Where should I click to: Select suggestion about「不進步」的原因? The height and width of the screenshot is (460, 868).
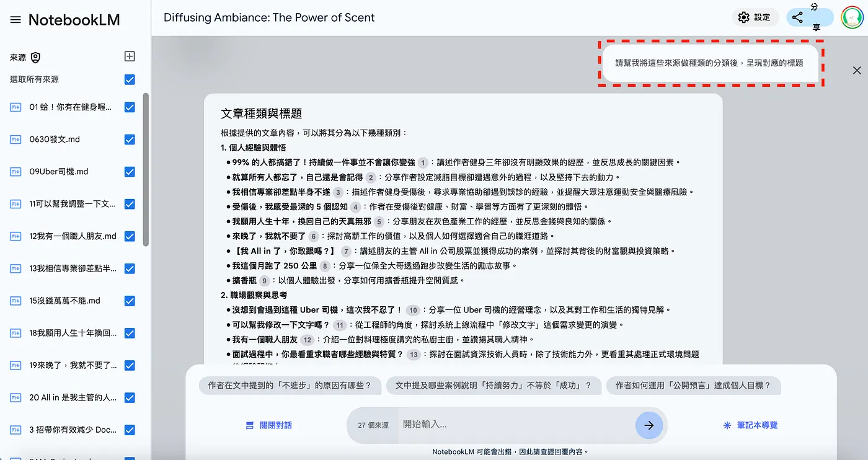click(x=290, y=386)
